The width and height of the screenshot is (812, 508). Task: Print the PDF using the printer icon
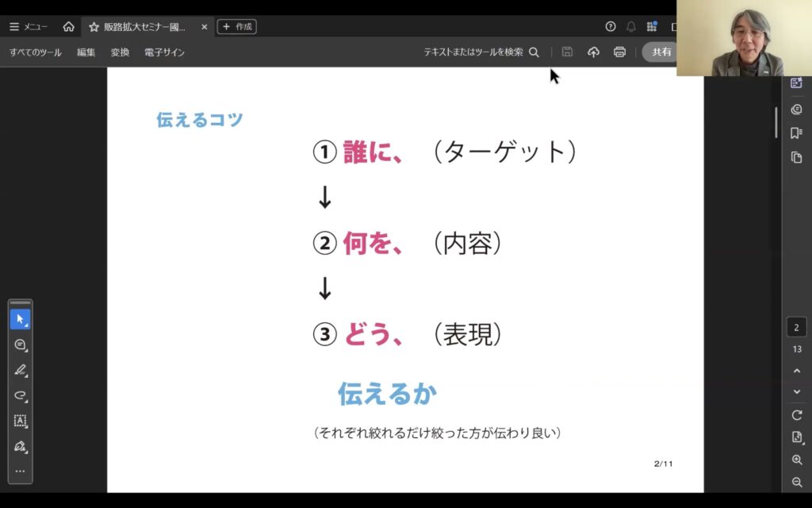[619, 52]
